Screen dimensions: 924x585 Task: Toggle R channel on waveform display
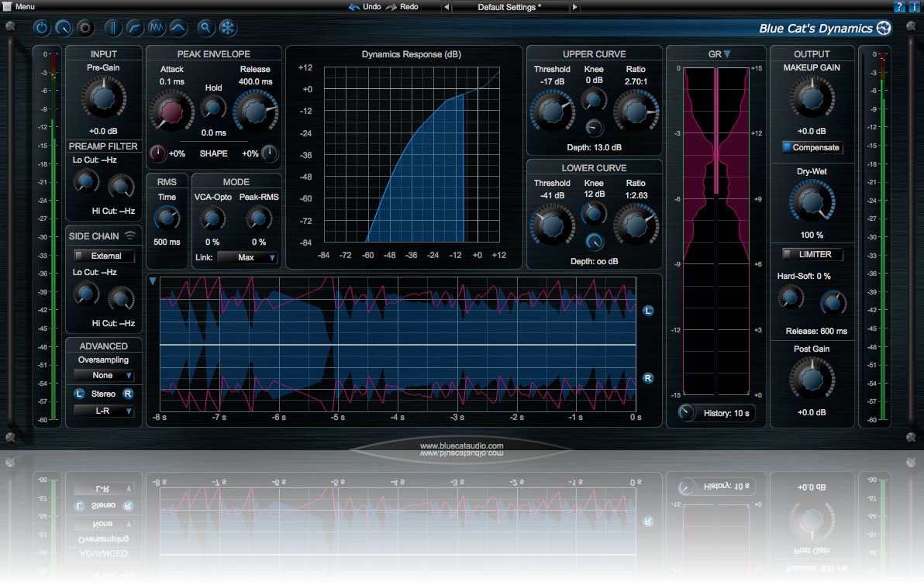click(647, 378)
